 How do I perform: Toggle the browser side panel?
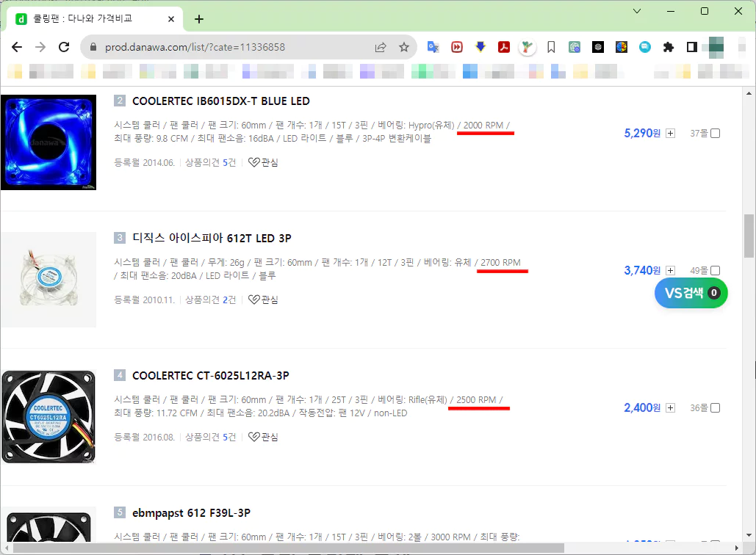pos(692,47)
